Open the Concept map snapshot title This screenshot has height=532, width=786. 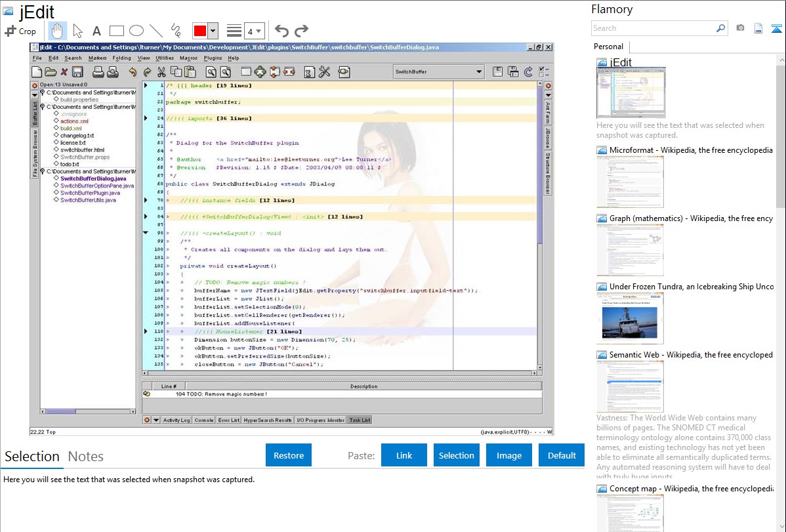tap(691, 488)
